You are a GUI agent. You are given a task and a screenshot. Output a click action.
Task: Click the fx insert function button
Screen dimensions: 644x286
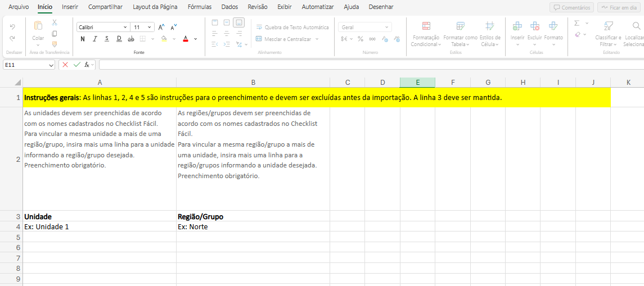point(87,65)
